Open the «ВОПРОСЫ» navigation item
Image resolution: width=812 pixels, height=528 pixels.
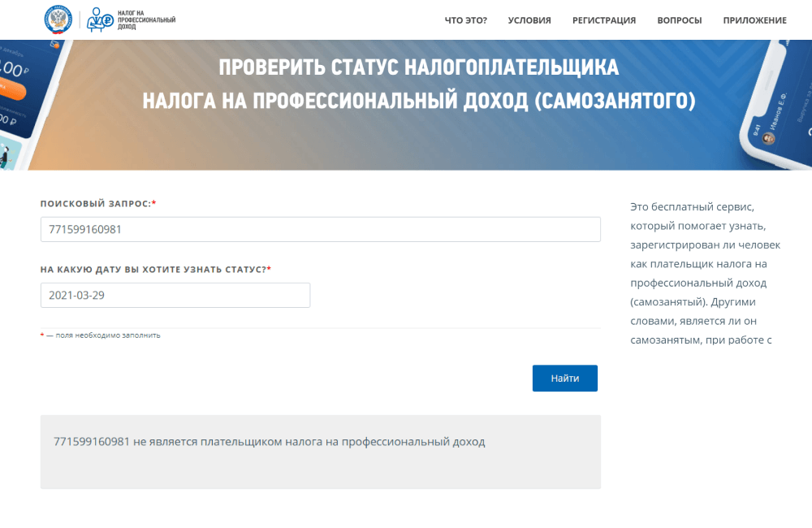pyautogui.click(x=679, y=20)
